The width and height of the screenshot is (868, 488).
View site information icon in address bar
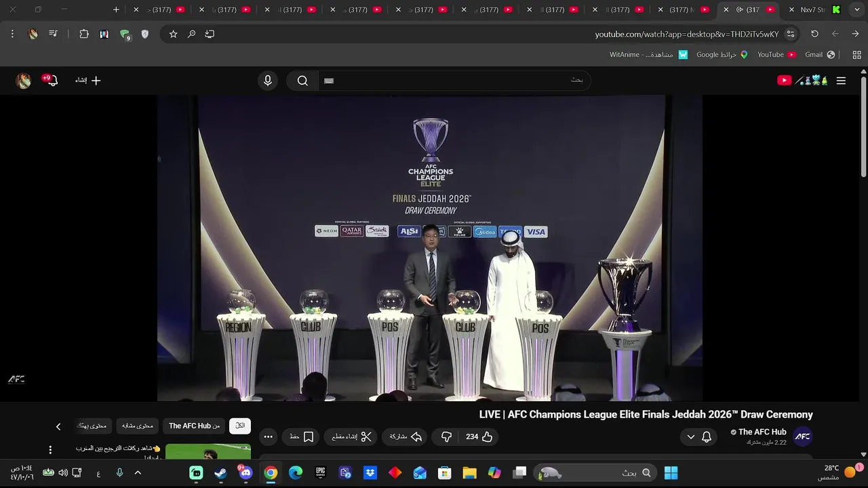point(791,34)
